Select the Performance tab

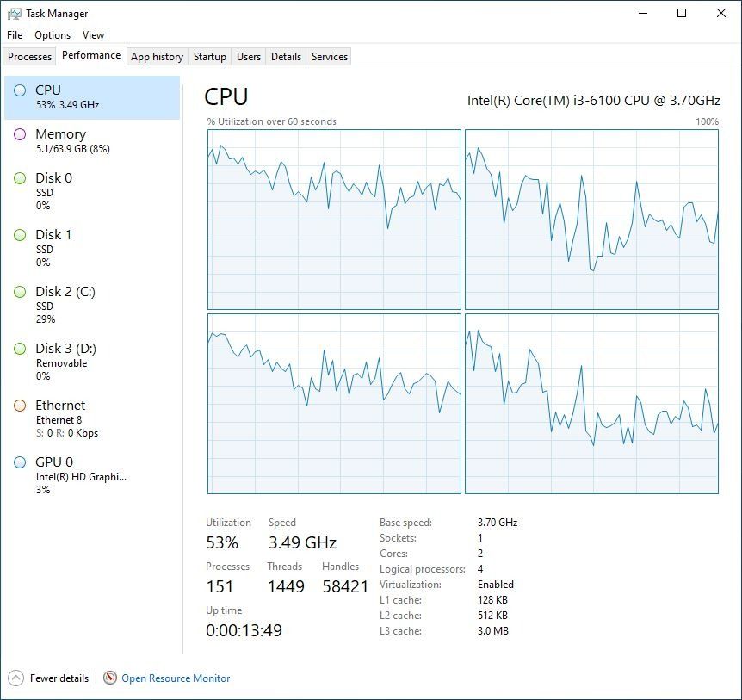coord(91,55)
